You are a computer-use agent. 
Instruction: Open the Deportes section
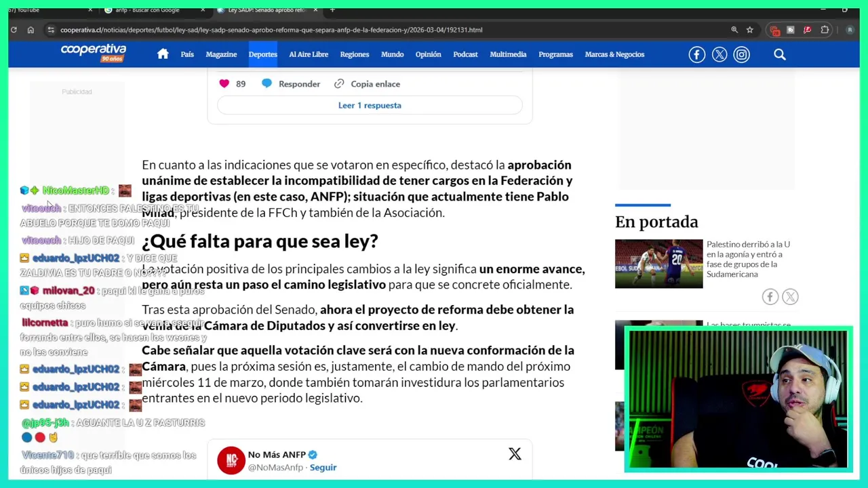pos(263,54)
